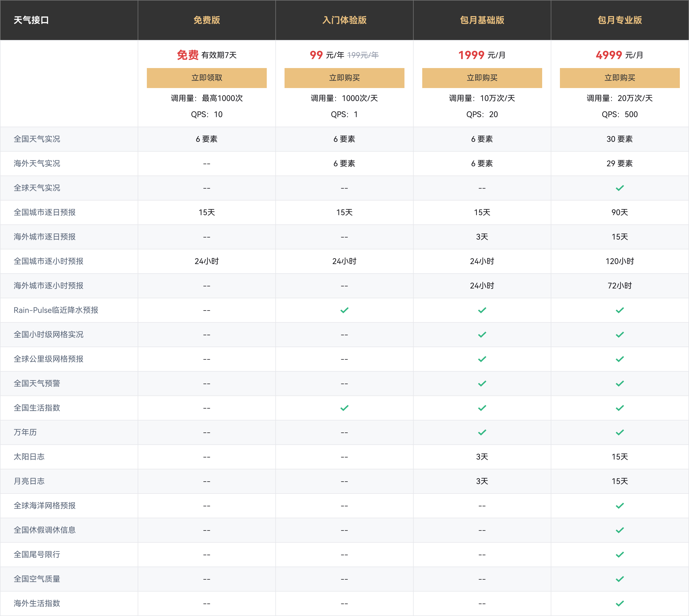This screenshot has height=616, width=689.
Task: Click the 全国城市逐日预报 row label
Action: pyautogui.click(x=45, y=212)
